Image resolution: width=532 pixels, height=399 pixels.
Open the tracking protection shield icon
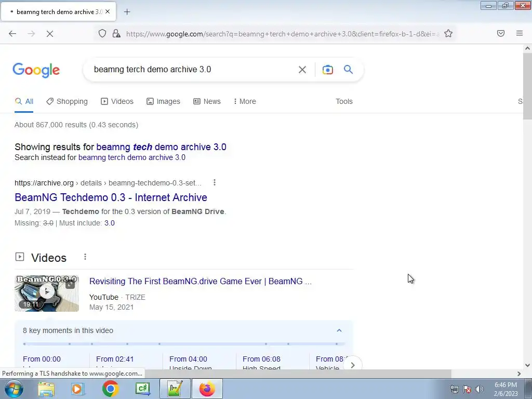pos(102,33)
